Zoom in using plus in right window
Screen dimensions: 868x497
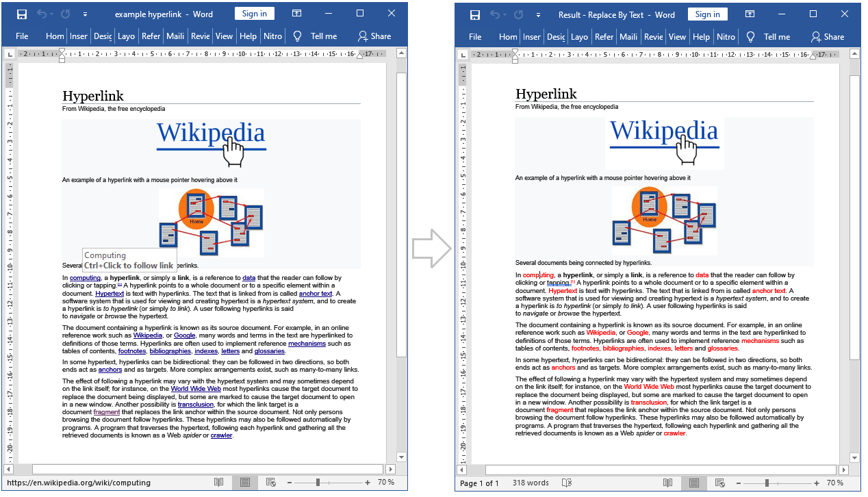click(x=817, y=483)
